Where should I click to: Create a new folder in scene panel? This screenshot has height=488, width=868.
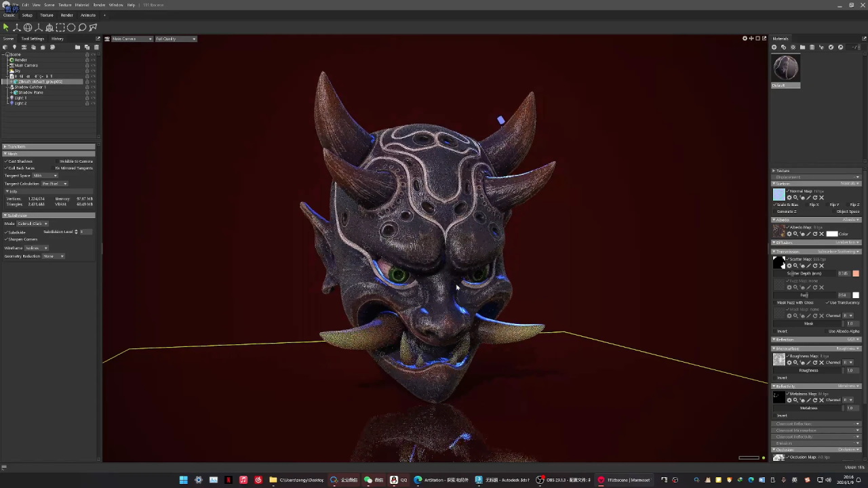coord(77,47)
